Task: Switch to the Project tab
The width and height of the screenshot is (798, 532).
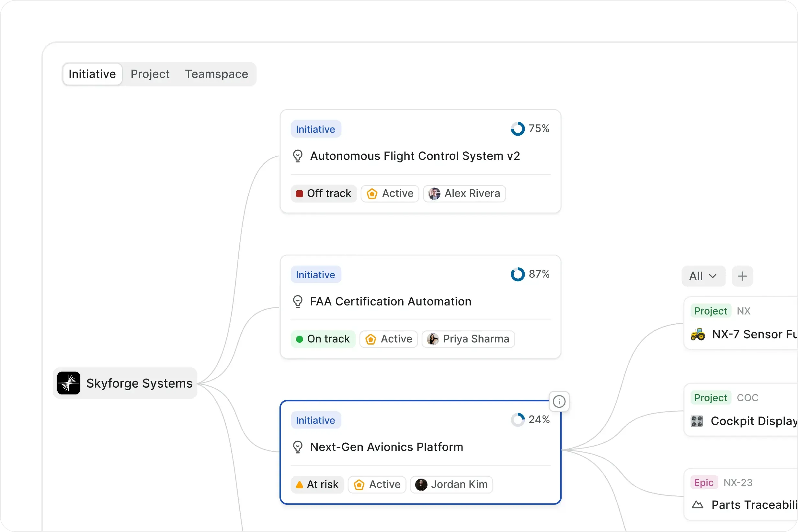Action: tap(150, 74)
